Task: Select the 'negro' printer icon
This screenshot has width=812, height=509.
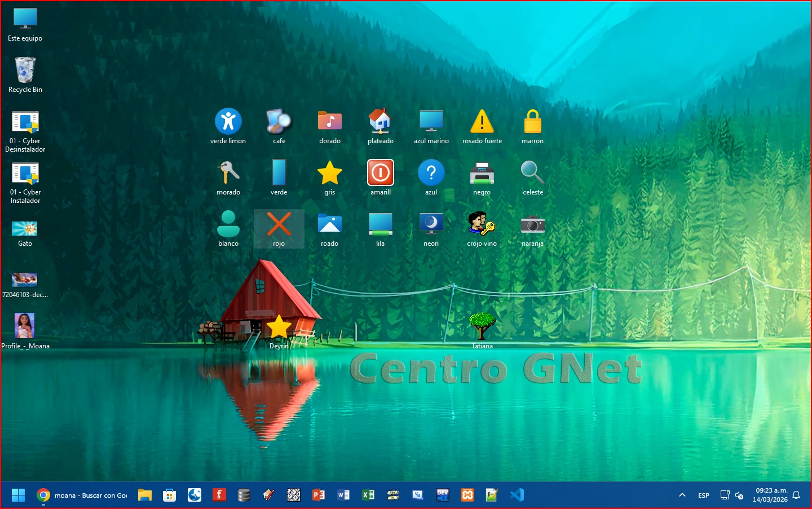Action: click(x=482, y=173)
